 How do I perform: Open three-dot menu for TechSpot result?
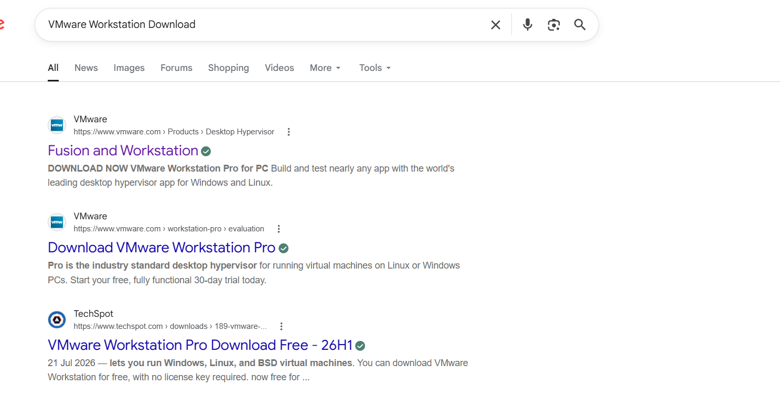coord(281,326)
